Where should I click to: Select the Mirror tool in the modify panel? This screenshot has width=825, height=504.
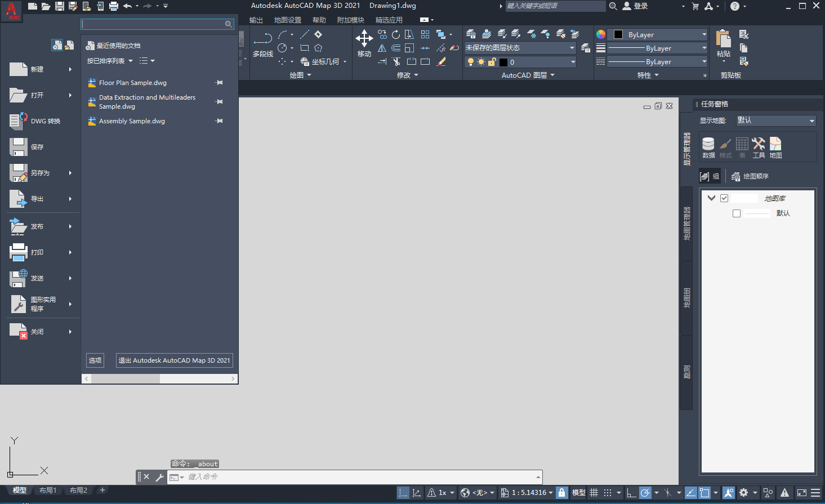point(382,48)
